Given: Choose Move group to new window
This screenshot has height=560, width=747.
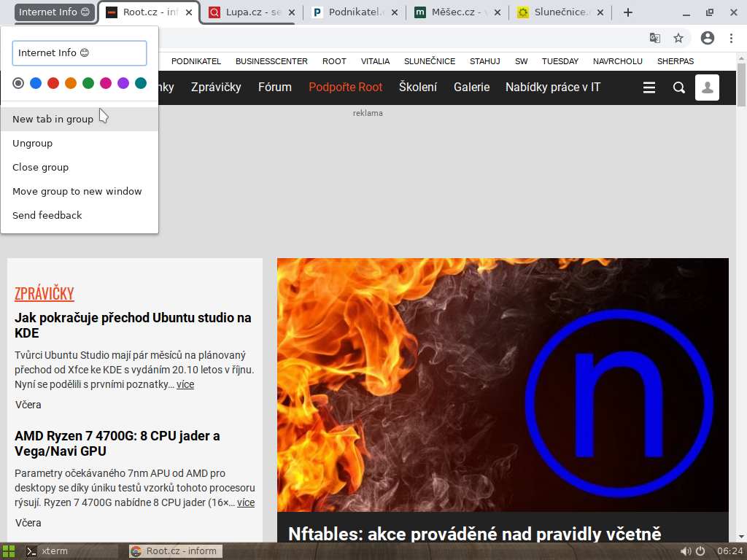Looking at the screenshot, I should [x=77, y=191].
